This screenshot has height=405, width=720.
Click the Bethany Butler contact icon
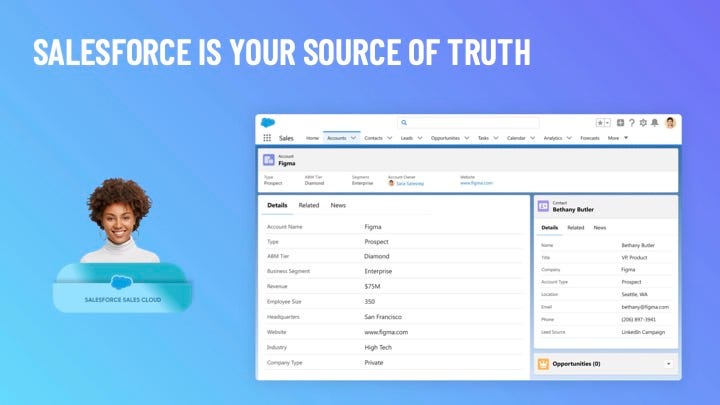543,206
